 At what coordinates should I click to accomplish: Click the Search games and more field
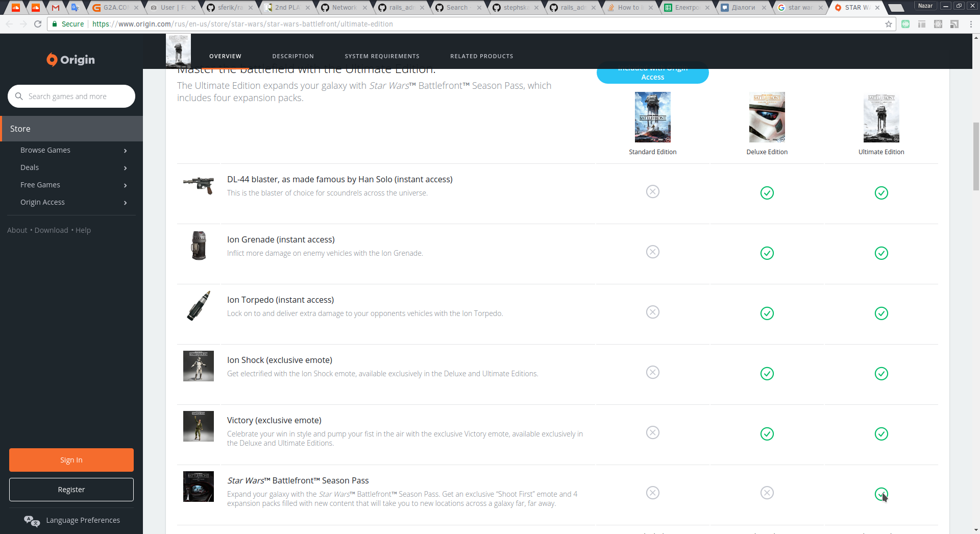[x=71, y=96]
